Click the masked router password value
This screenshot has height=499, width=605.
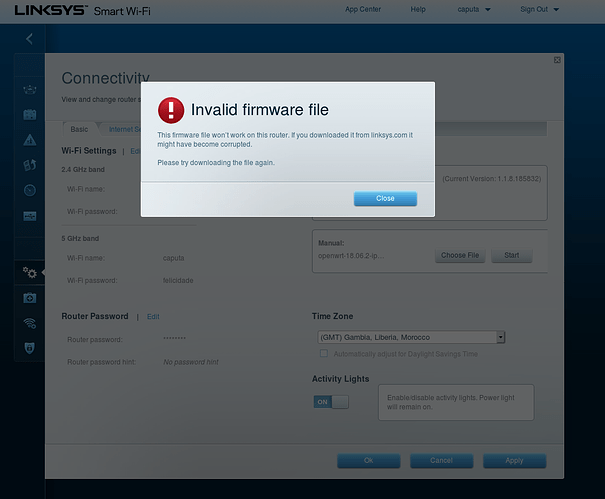tap(174, 338)
